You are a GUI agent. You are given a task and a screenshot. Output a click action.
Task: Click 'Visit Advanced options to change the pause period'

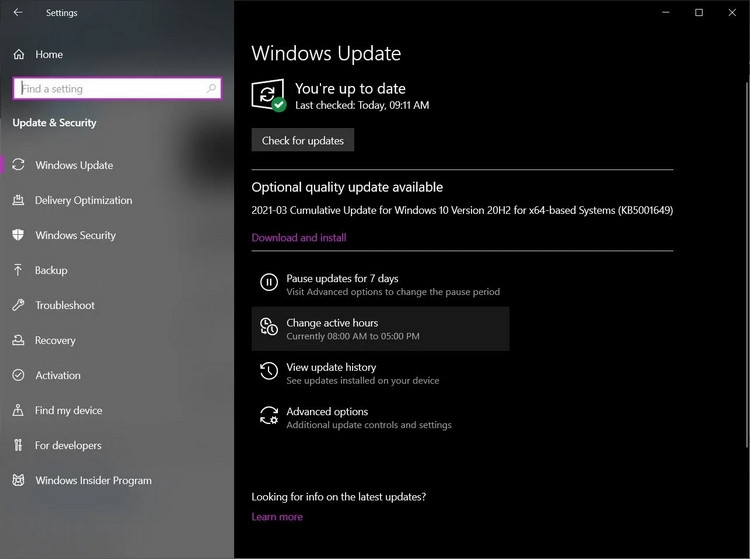(x=393, y=292)
